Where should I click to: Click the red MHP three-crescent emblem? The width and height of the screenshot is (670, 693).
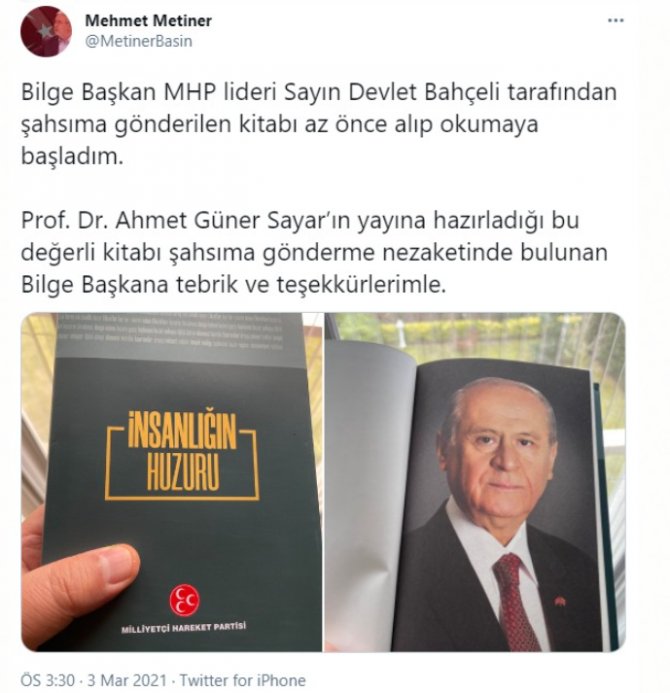pos(184,600)
